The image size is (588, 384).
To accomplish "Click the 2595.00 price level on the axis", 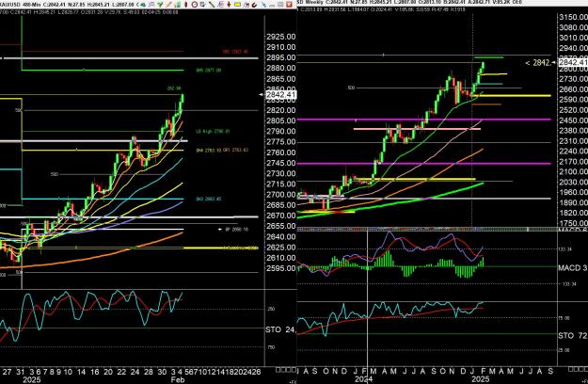I will pyautogui.click(x=281, y=268).
